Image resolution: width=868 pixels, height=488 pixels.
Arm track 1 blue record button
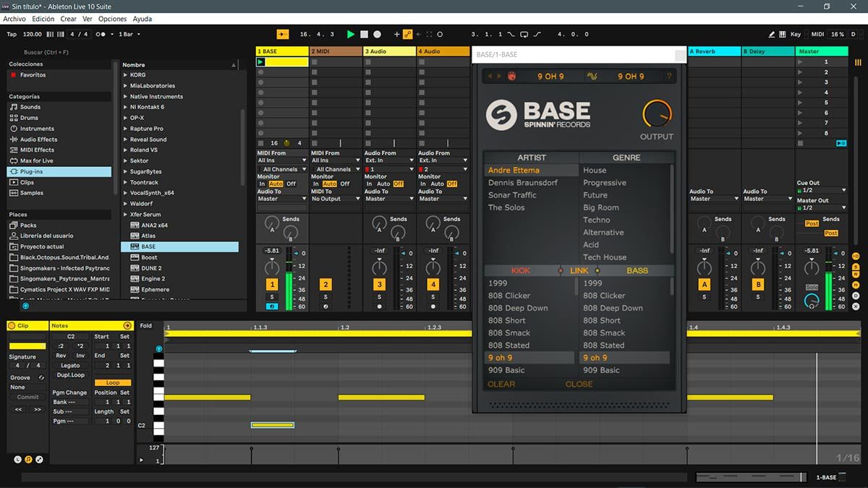point(272,307)
